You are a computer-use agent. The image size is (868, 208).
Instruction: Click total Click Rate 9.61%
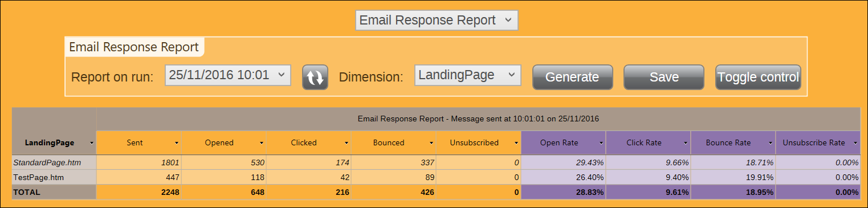pyautogui.click(x=677, y=192)
